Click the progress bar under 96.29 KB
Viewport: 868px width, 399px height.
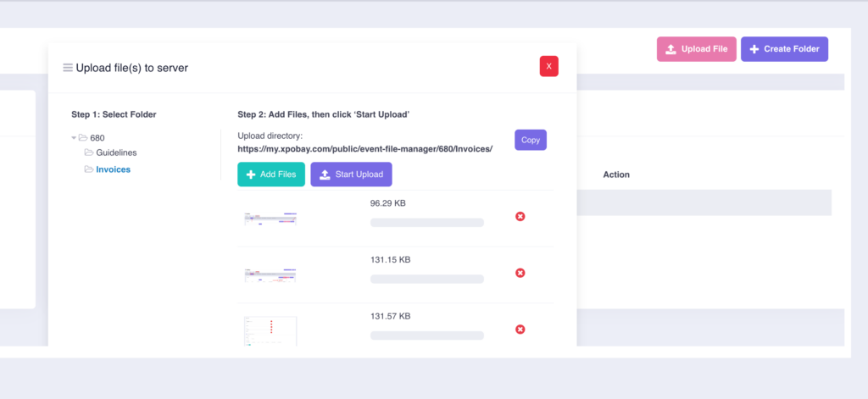click(x=427, y=223)
